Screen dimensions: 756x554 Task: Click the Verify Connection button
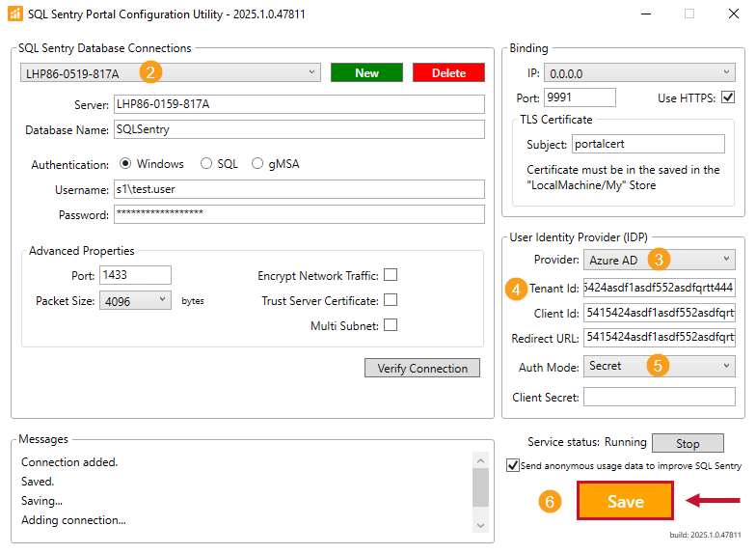tap(422, 368)
